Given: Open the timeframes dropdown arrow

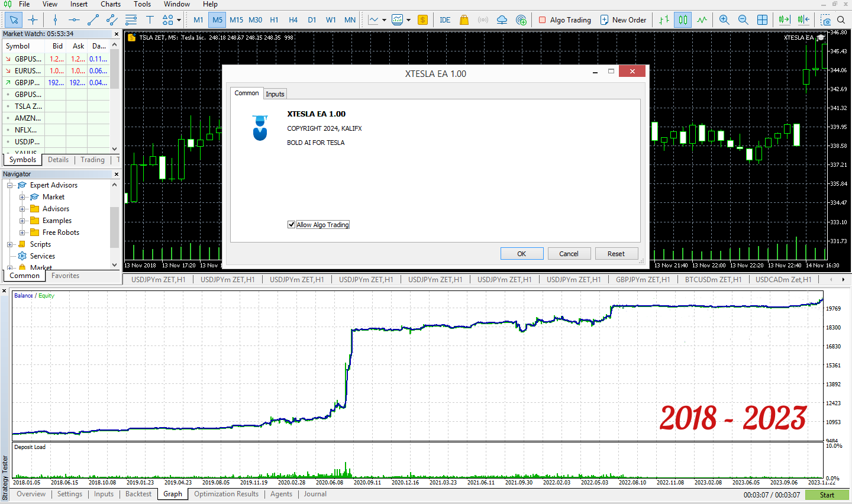Looking at the screenshot, I should pyautogui.click(x=383, y=20).
